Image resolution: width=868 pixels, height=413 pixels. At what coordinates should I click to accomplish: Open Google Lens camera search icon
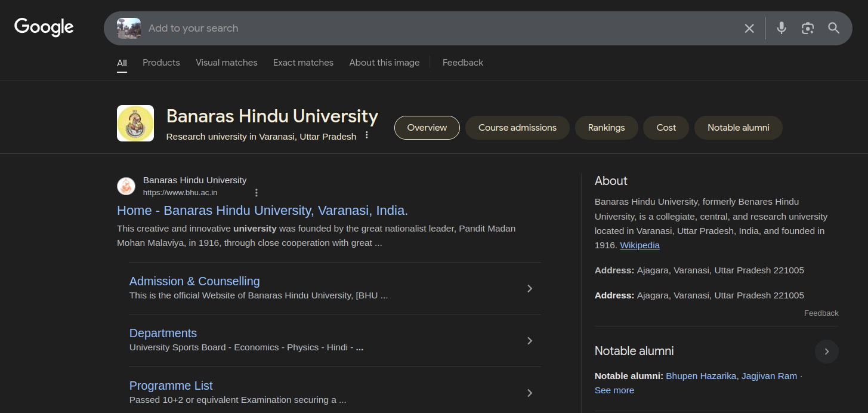pos(808,28)
